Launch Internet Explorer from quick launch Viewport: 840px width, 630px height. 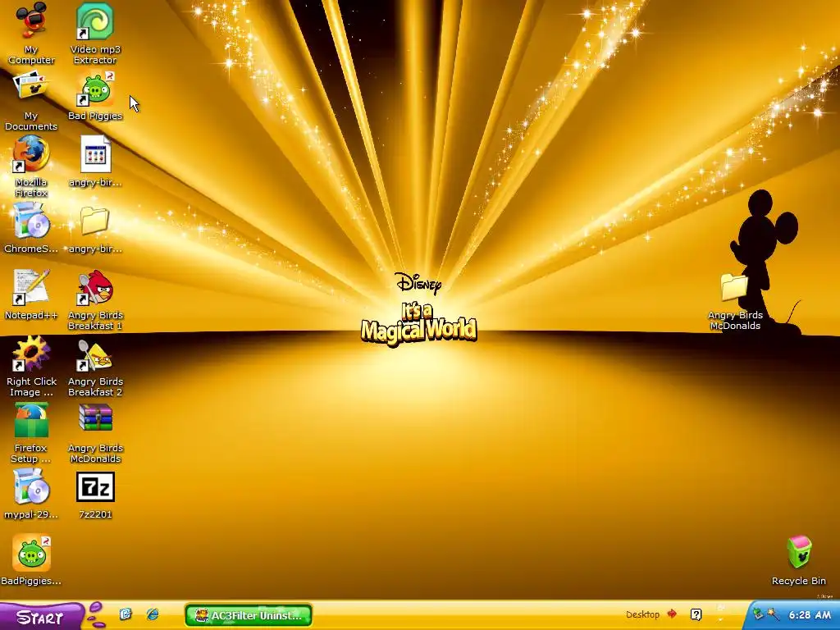(x=152, y=614)
